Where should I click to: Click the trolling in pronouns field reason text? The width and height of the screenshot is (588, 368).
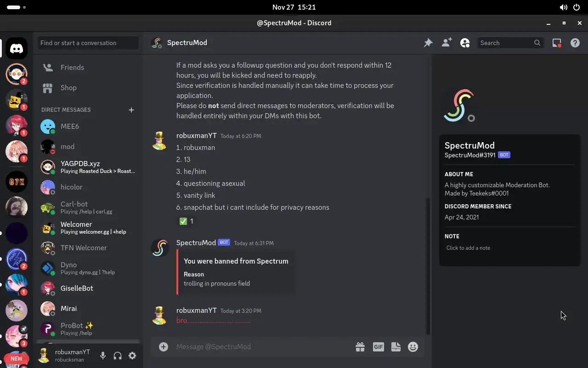[x=217, y=284]
